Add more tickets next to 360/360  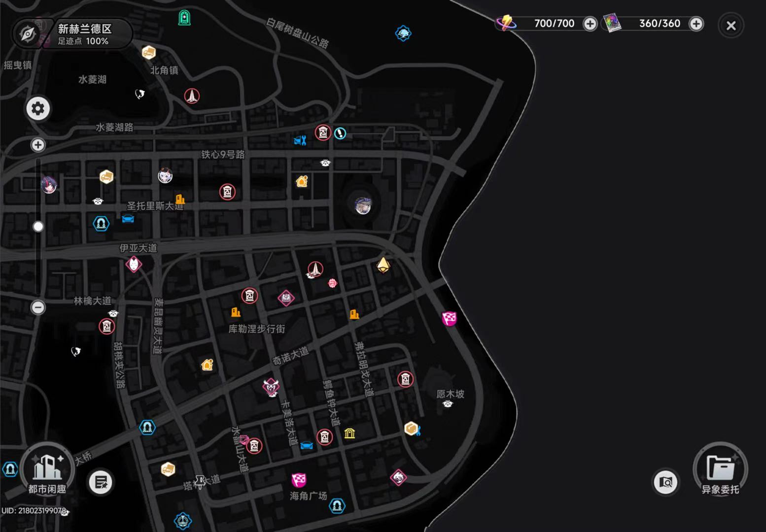click(x=696, y=24)
